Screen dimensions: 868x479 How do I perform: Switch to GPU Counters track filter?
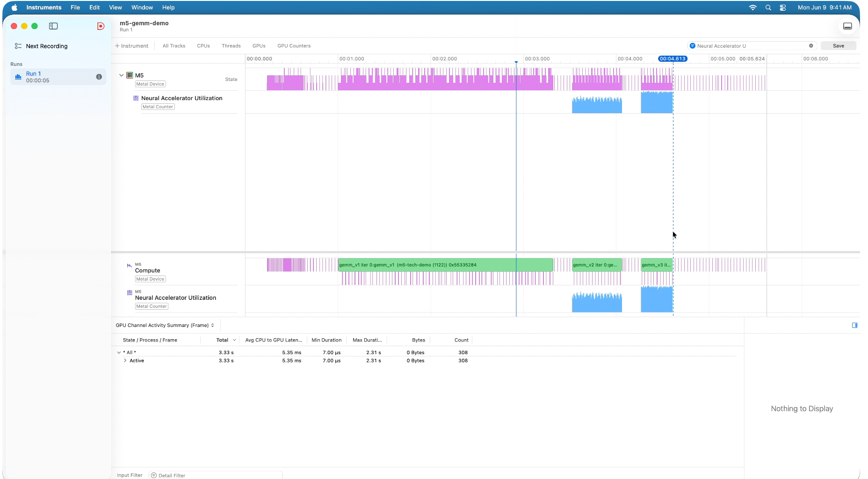click(x=294, y=46)
